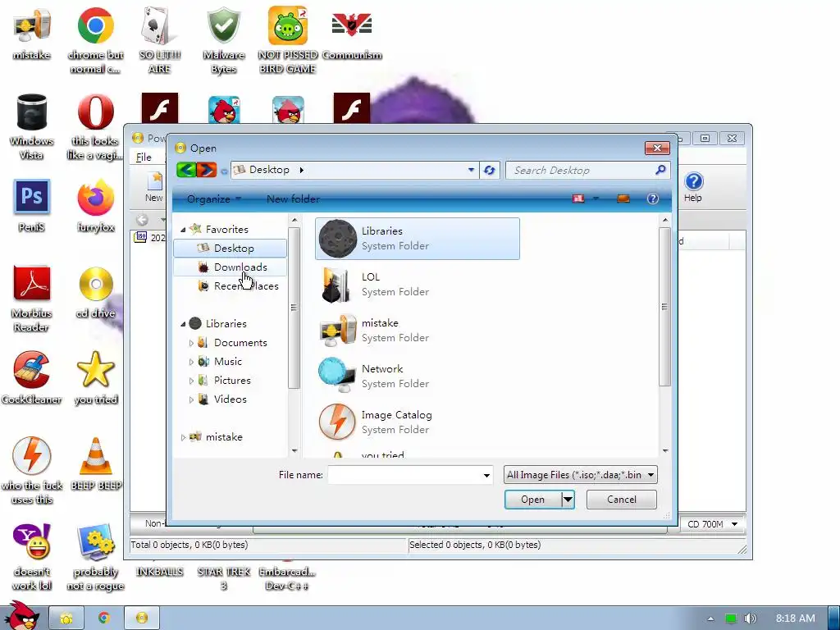Viewport: 840px width, 630px height.
Task: Expand the Documents library node
Action: tap(191, 343)
